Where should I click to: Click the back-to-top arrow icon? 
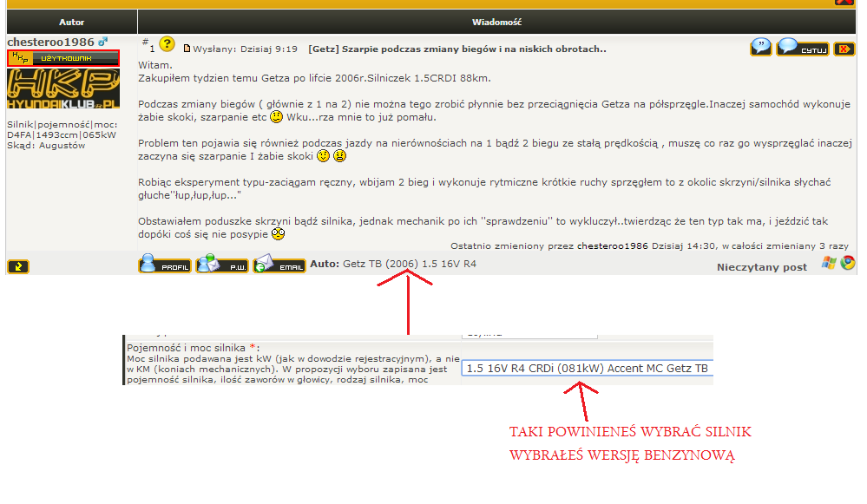pyautogui.click(x=18, y=267)
